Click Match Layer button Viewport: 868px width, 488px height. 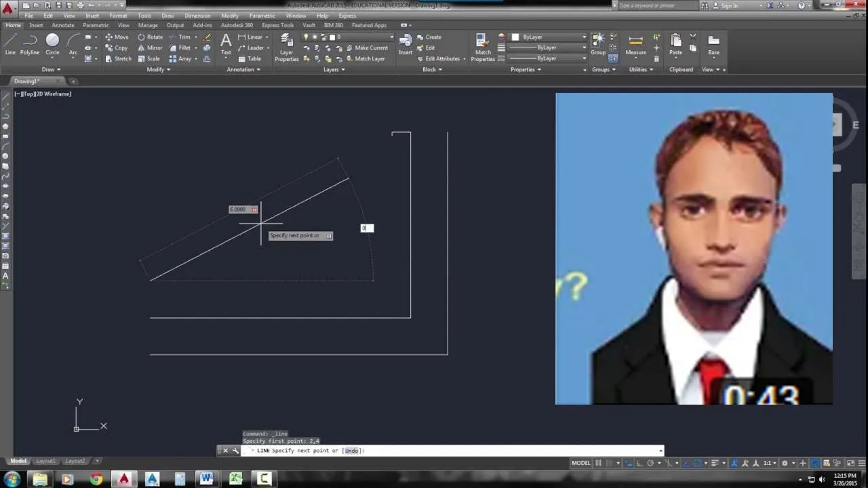pyautogui.click(x=365, y=59)
